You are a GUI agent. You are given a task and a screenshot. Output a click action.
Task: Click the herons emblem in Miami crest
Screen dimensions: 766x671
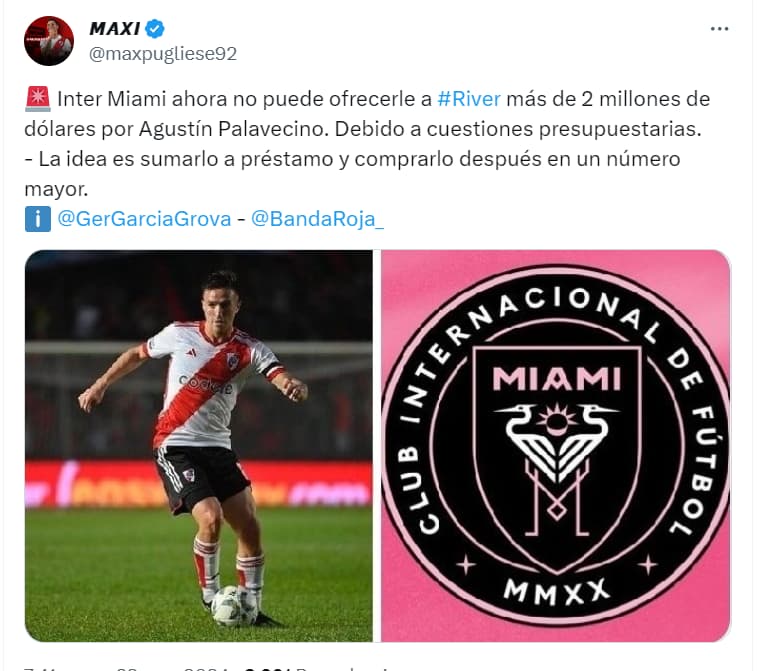click(x=556, y=440)
